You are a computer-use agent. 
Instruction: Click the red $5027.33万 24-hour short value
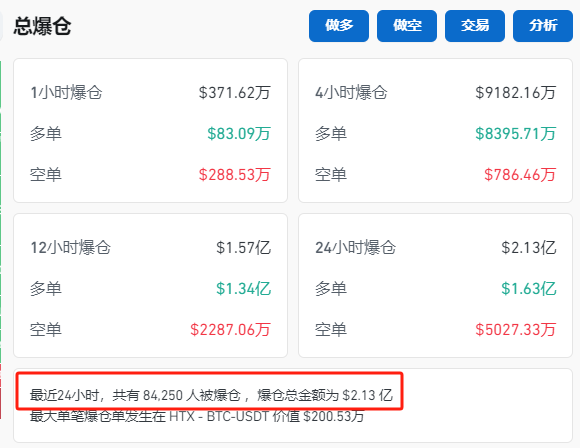pos(516,330)
